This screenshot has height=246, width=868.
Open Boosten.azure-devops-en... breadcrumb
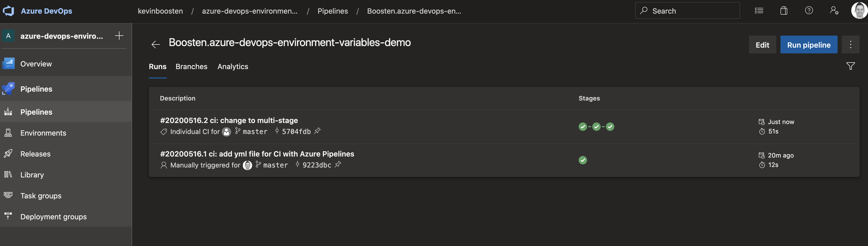click(x=414, y=11)
